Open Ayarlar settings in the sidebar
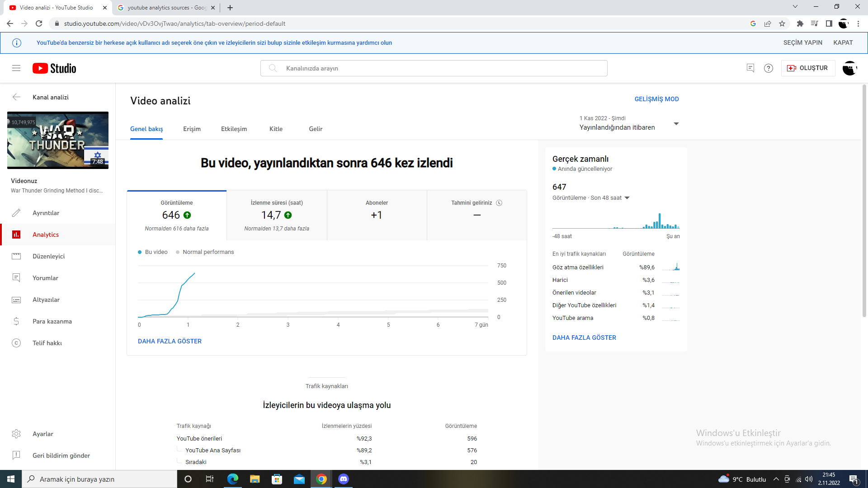The height and width of the screenshot is (488, 868). pos(58,434)
